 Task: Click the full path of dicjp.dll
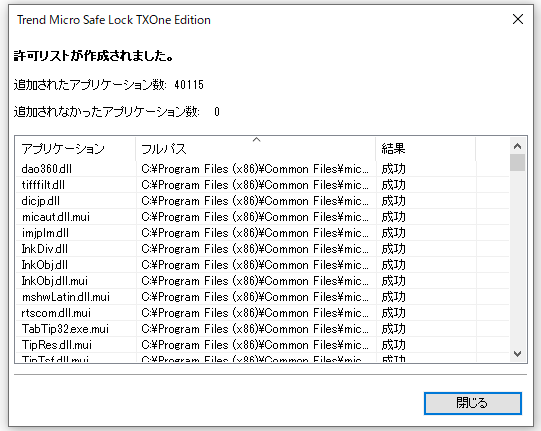pos(255,201)
